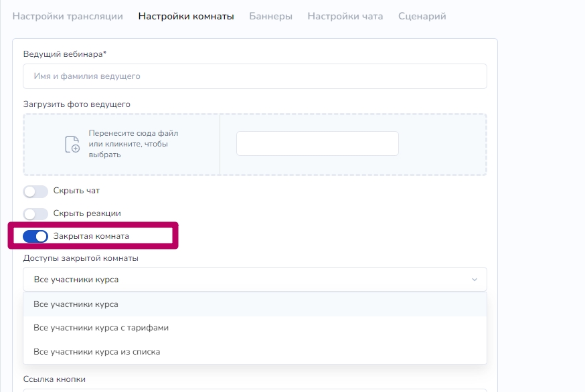Focus the Имя и фамилия ведущего field
Image resolution: width=585 pixels, height=392 pixels.
point(254,76)
